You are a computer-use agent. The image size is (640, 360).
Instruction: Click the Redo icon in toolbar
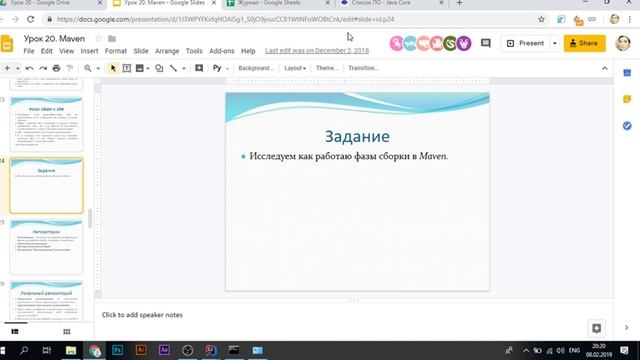[x=43, y=68]
